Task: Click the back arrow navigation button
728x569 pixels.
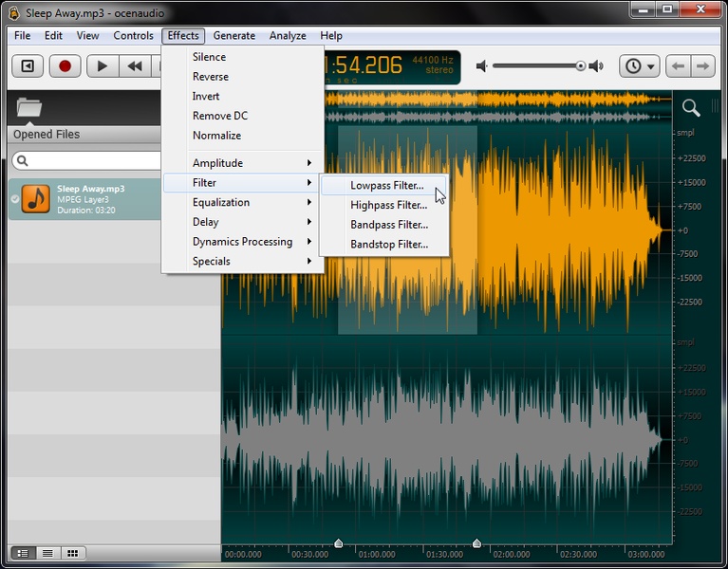Action: [x=677, y=66]
